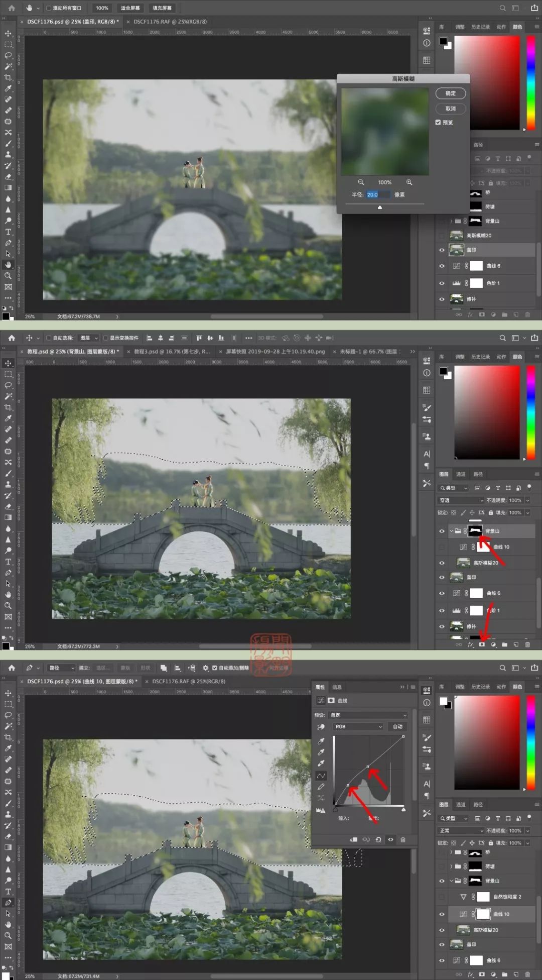This screenshot has height=980, width=542.
Task: Open pen tool gear settings icon
Action: (x=205, y=668)
